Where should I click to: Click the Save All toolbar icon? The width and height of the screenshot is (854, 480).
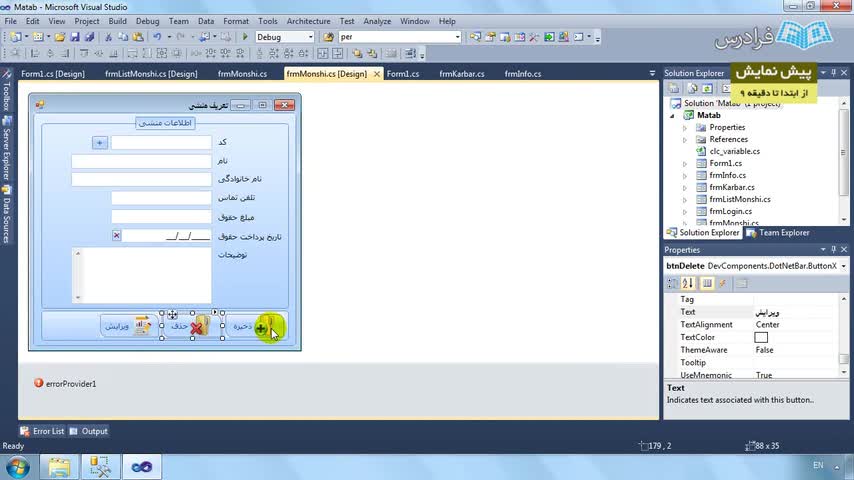[x=89, y=37]
